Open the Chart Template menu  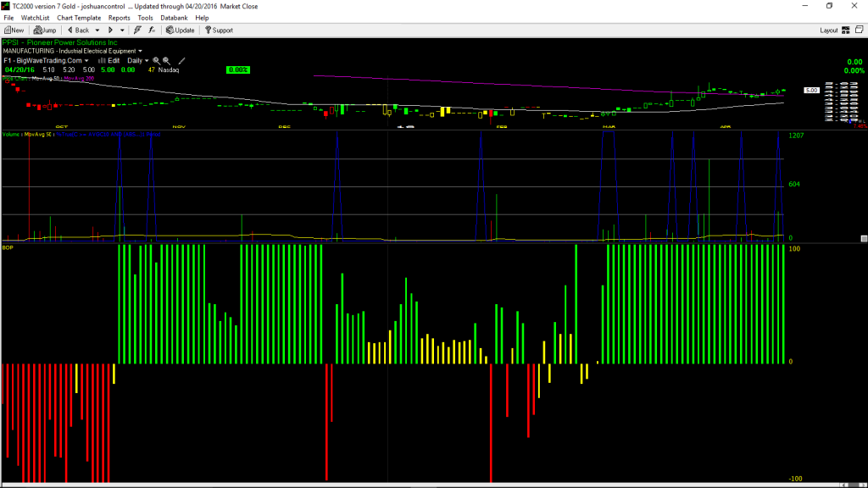(x=79, y=18)
